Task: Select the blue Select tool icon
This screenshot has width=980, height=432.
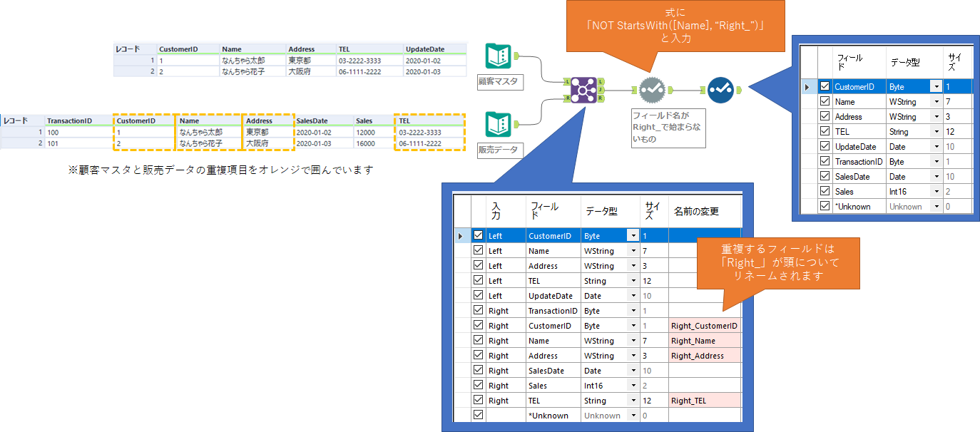Action: pyautogui.click(x=720, y=90)
